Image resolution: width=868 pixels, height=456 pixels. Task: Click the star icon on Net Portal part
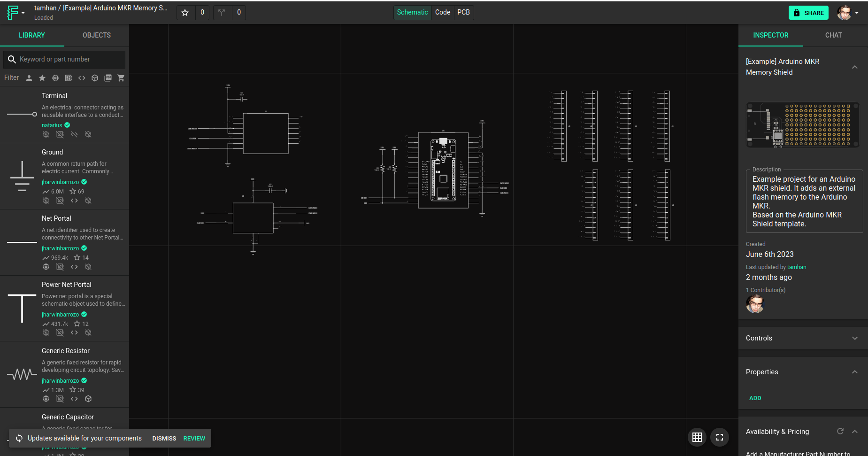coord(77,257)
